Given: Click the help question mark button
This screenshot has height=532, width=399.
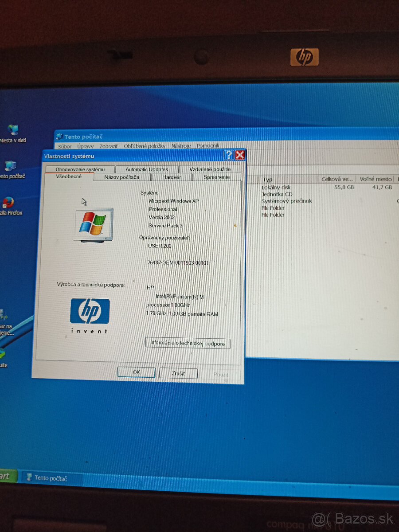Looking at the screenshot, I should point(228,155).
